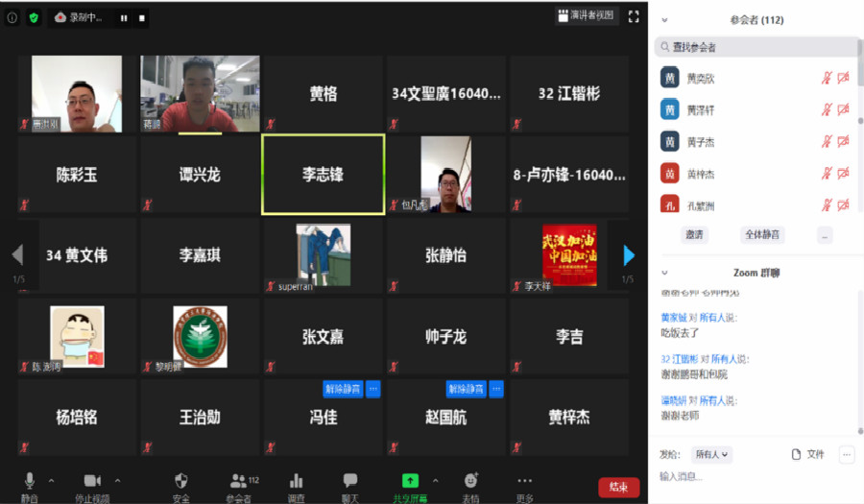864x504 pixels.
Task: Open meeting information icon
Action: [12, 17]
